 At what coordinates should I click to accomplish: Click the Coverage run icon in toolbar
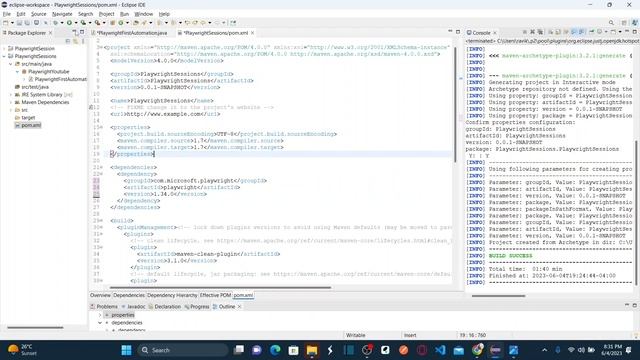(x=83, y=23)
